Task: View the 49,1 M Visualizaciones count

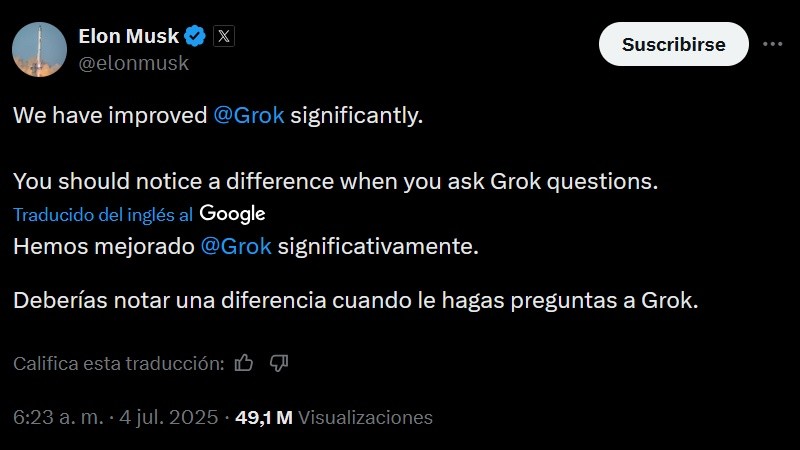Action: pyautogui.click(x=333, y=417)
